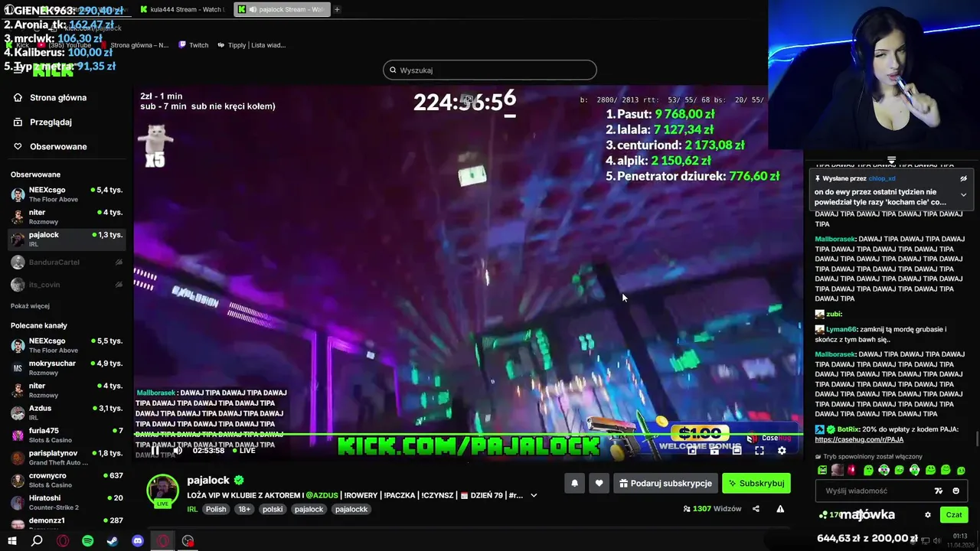Open Przeglądaj in sidebar
The image size is (980, 551).
pos(43,122)
